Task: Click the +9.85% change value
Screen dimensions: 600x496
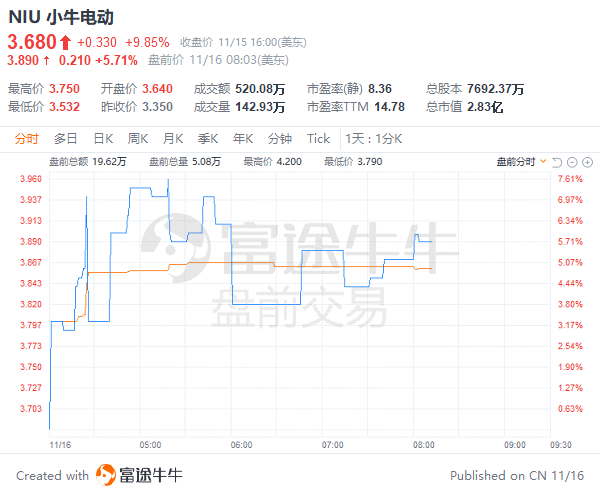Action: [x=147, y=42]
